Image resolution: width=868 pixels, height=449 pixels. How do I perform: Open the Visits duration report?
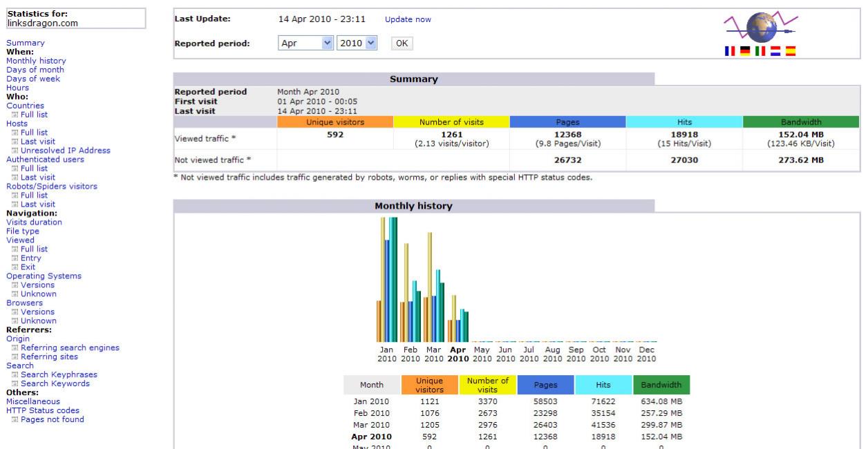click(34, 222)
